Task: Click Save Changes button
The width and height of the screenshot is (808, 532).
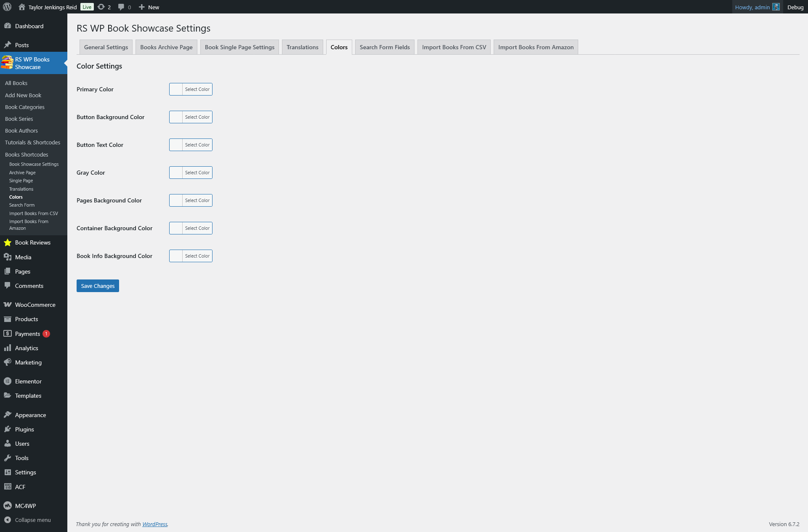Action: click(97, 286)
